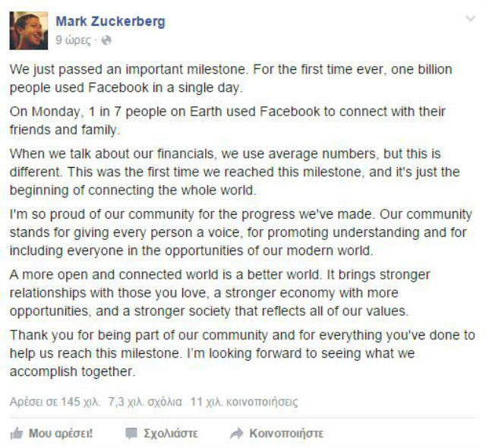
Task: Toggle the 'Μου αρέσει!' like label
Action: tap(61, 434)
